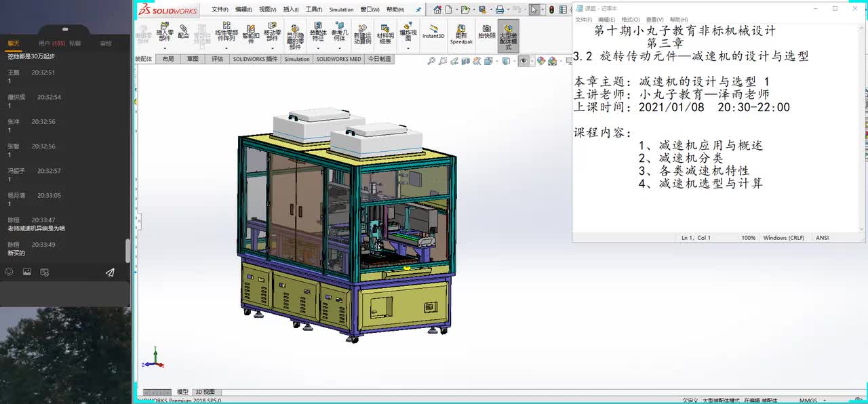Image resolution: width=868 pixels, height=404 pixels.
Task: Click the send paper-plane button in chat
Action: point(110,272)
